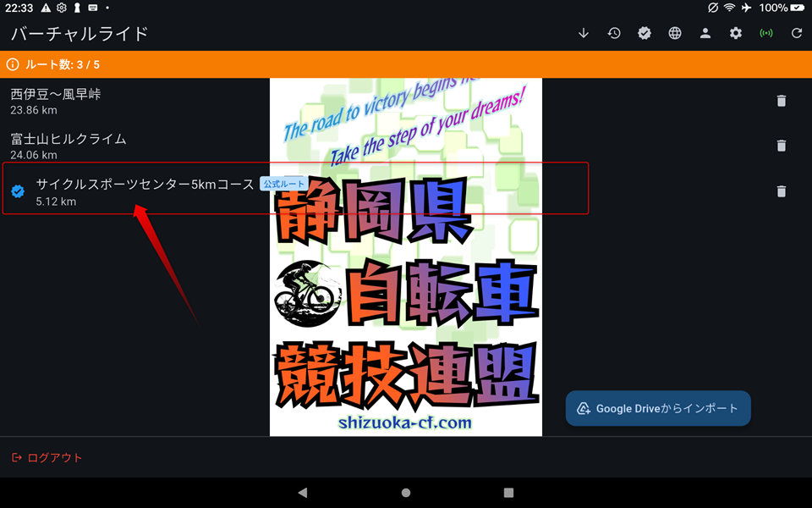
Task: Tap the Android back navigation button
Action: (x=303, y=492)
